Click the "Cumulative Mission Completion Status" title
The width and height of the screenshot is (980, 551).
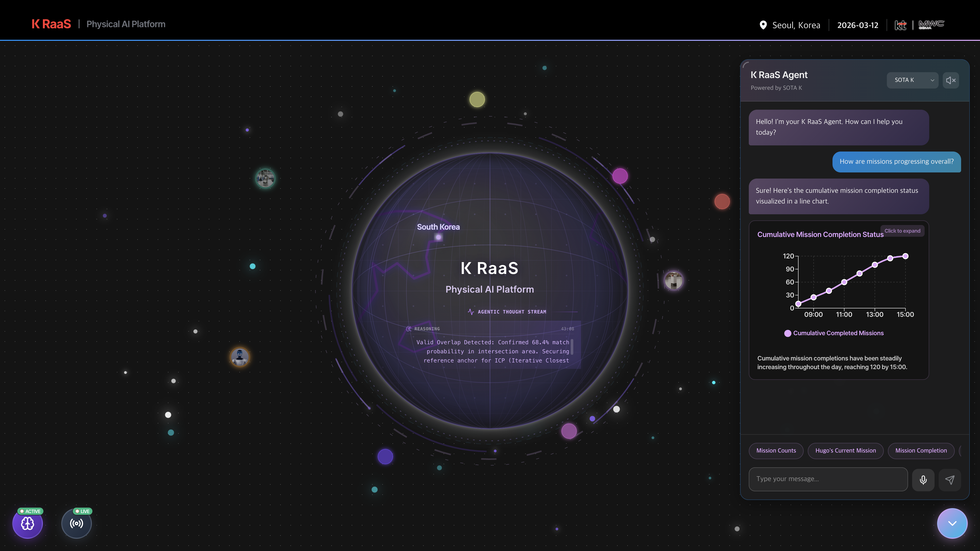coord(820,235)
